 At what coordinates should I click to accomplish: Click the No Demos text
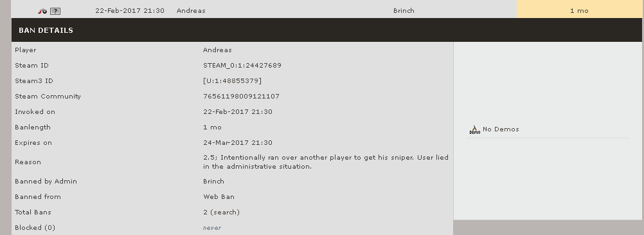point(501,129)
